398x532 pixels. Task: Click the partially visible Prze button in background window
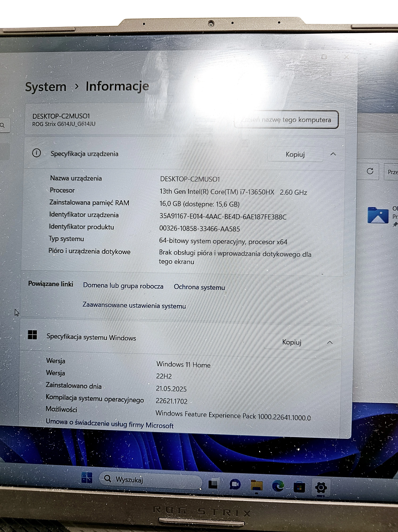click(x=391, y=172)
